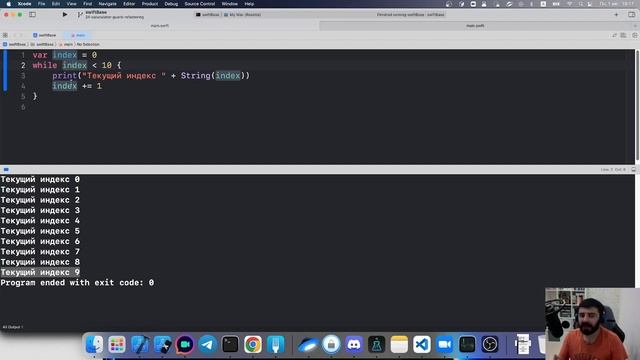
Task: Open Fork app from the Dock
Action: click(x=276, y=344)
